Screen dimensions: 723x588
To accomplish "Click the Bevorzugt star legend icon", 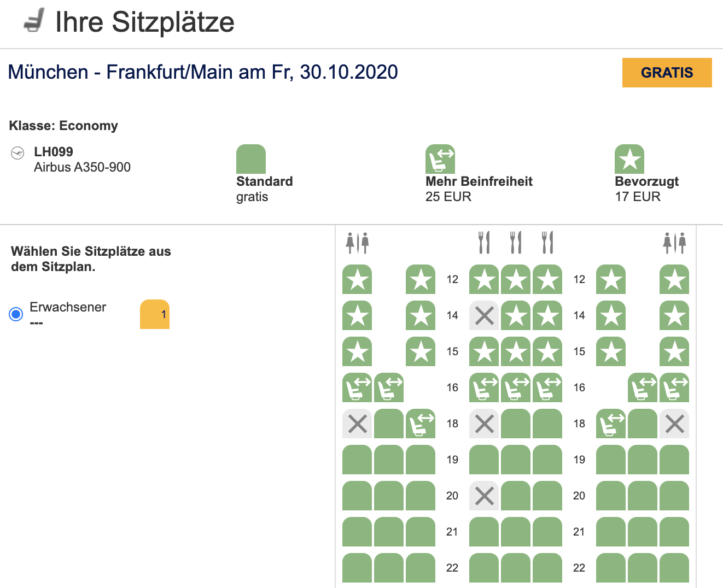I will coord(629,159).
